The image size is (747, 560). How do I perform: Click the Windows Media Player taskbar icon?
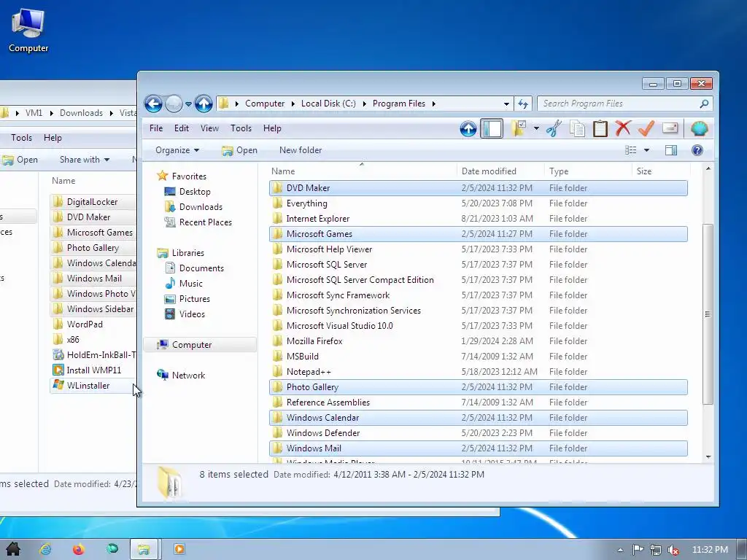(x=179, y=550)
